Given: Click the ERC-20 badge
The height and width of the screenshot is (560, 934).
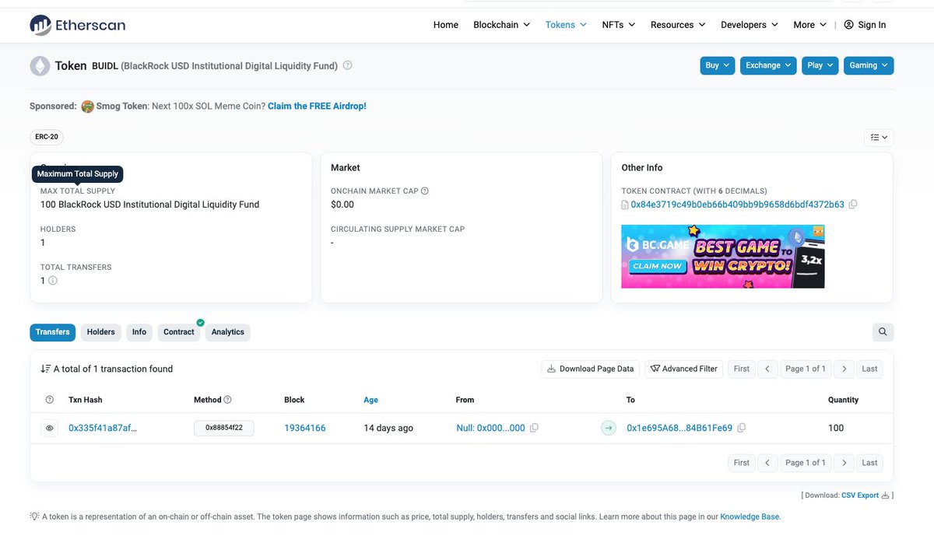Looking at the screenshot, I should tap(47, 137).
